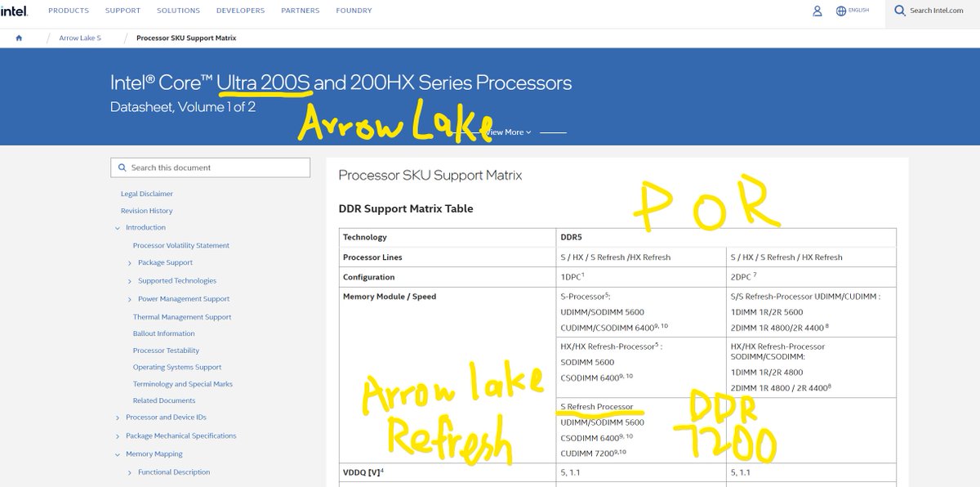Image resolution: width=980 pixels, height=487 pixels.
Task: Open Processor Testability link
Action: pyautogui.click(x=166, y=351)
